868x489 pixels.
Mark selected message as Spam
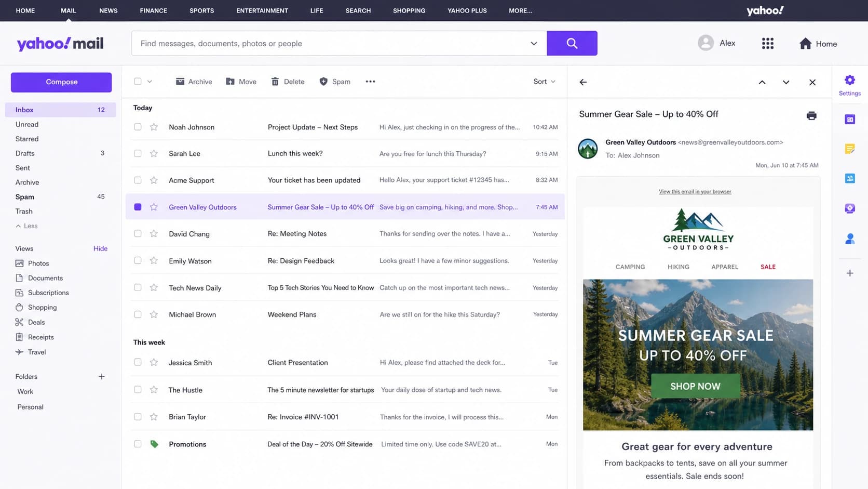tap(335, 82)
